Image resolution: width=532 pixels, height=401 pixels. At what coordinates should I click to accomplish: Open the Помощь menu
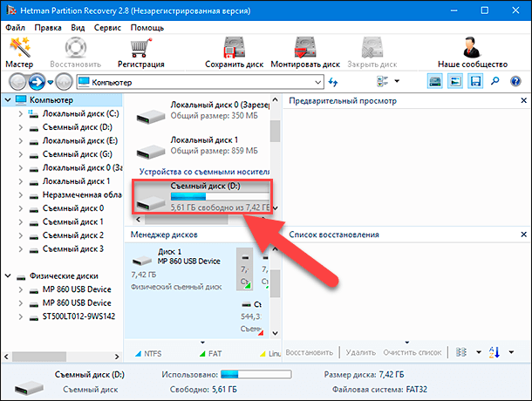[x=147, y=28]
